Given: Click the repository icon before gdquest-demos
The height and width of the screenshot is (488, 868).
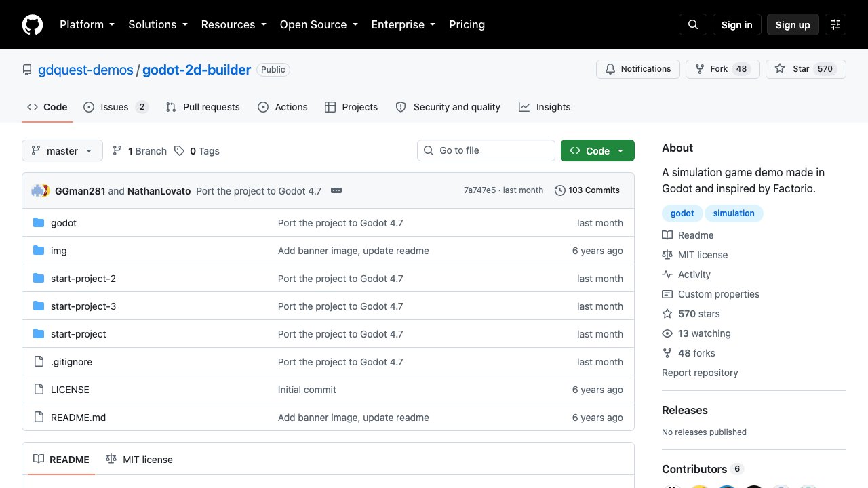Looking at the screenshot, I should pyautogui.click(x=27, y=70).
